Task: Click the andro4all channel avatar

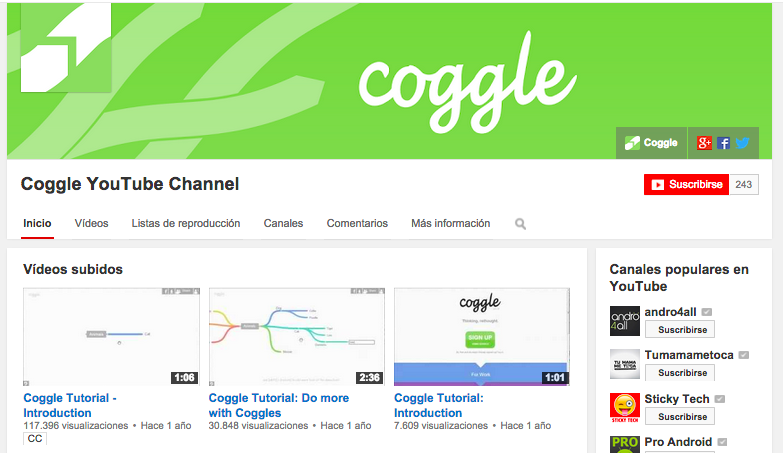Action: click(625, 321)
